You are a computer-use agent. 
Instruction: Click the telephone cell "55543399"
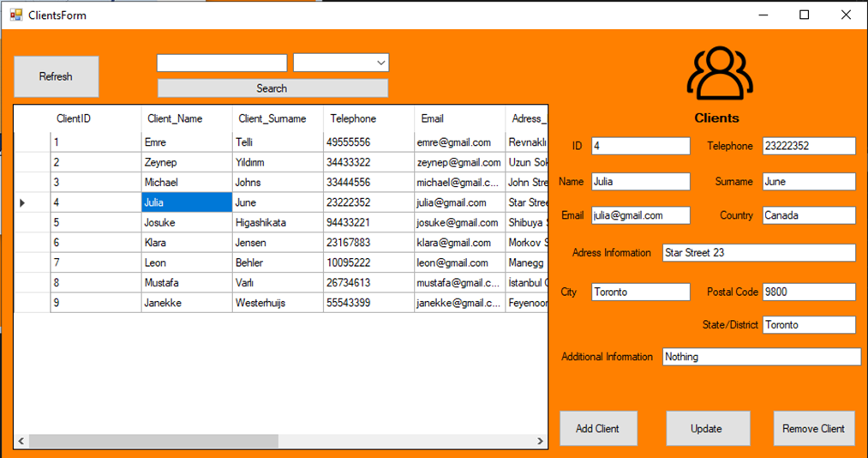368,303
